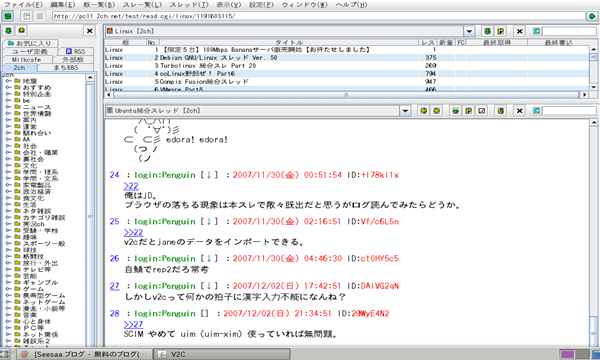Click the >>22 anchor in post 24
Viewport: 600px width, 360px height.
pyautogui.click(x=131, y=186)
